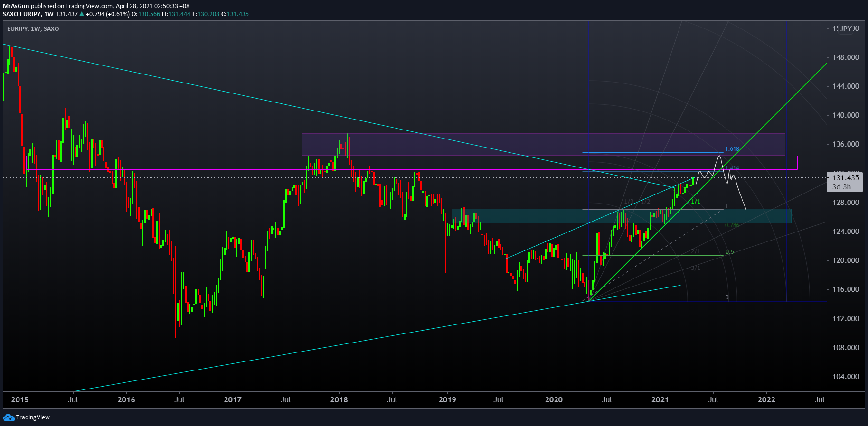Click the 1.618 Fibonacci level label
This screenshot has height=426, width=868.
pos(732,149)
